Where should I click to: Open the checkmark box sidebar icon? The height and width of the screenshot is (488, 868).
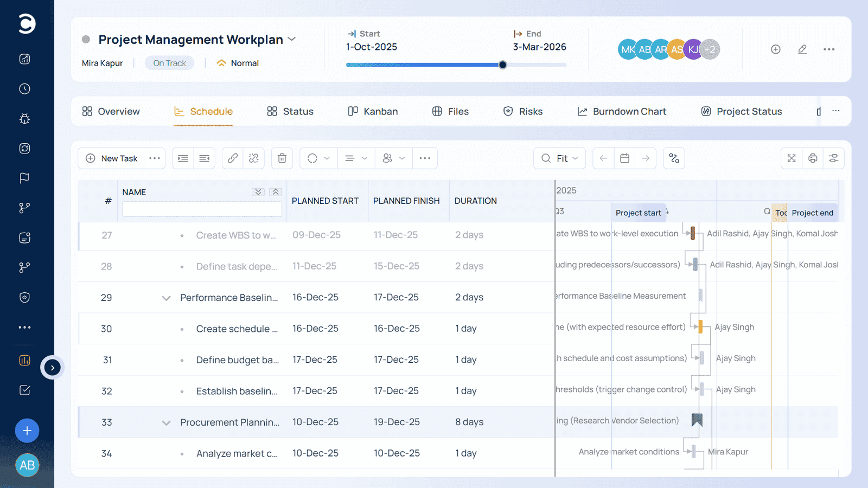pyautogui.click(x=24, y=390)
